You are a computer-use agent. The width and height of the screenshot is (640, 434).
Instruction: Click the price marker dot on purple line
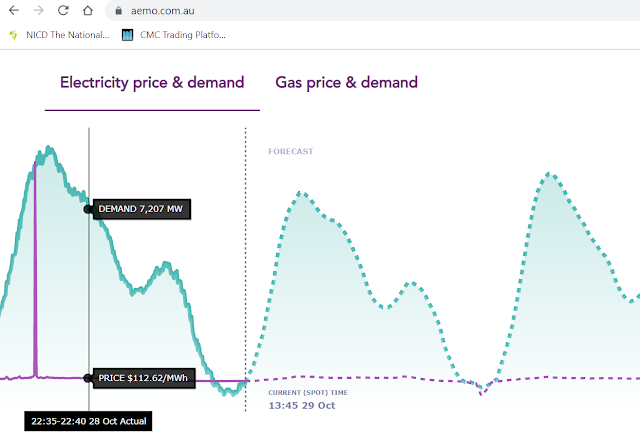point(89,379)
